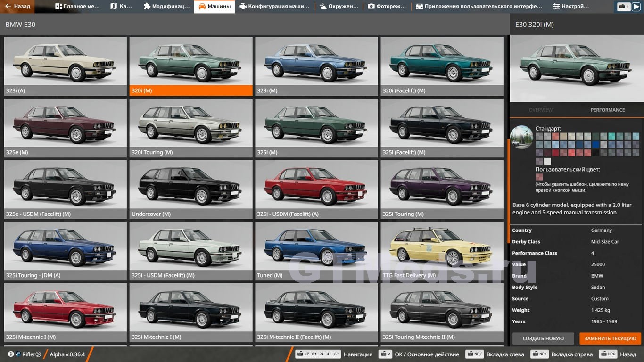Click the Body Style Sedan row
Image resolution: width=644 pixels, height=362 pixels.
[x=577, y=287]
